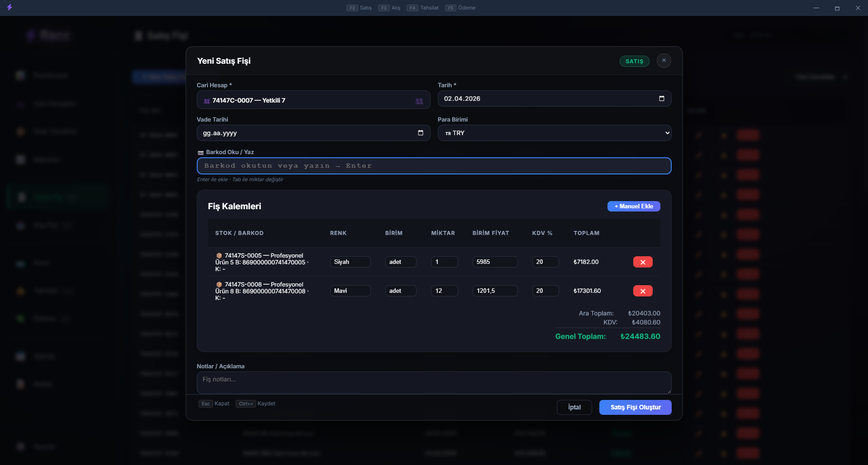
Task: Click the Satış Fişi Oluştur button
Action: click(x=635, y=407)
